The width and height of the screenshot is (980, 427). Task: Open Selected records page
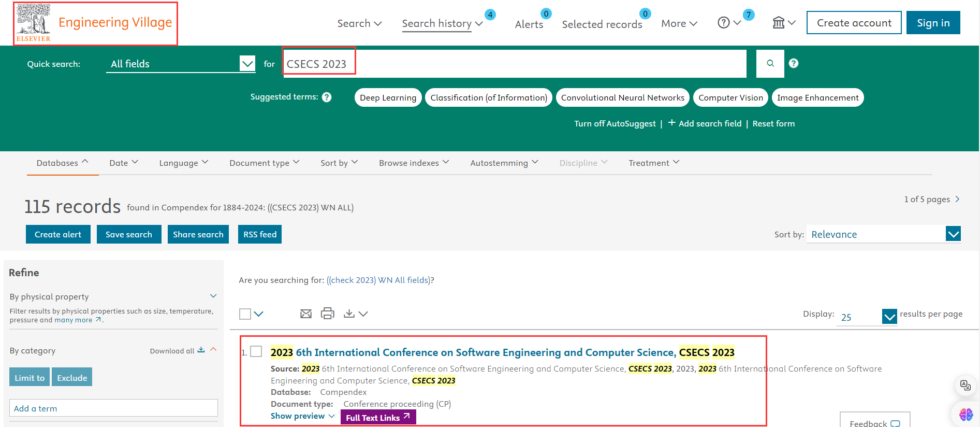[602, 24]
